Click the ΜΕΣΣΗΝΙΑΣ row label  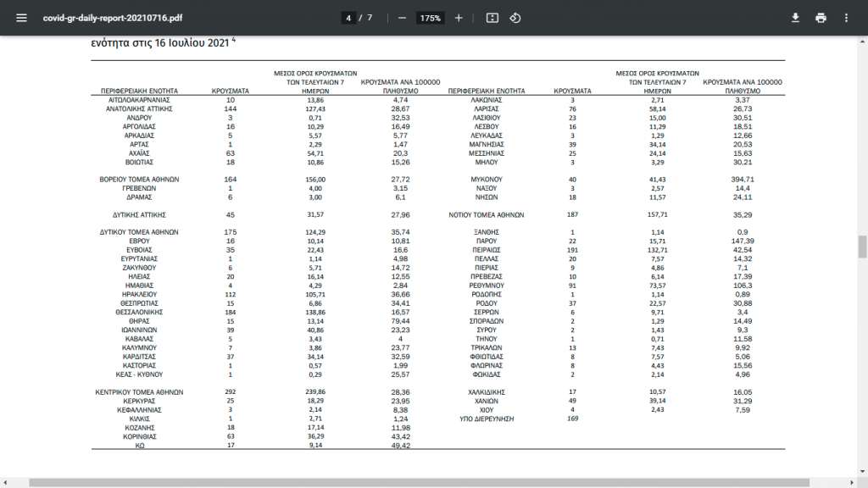[486, 153]
